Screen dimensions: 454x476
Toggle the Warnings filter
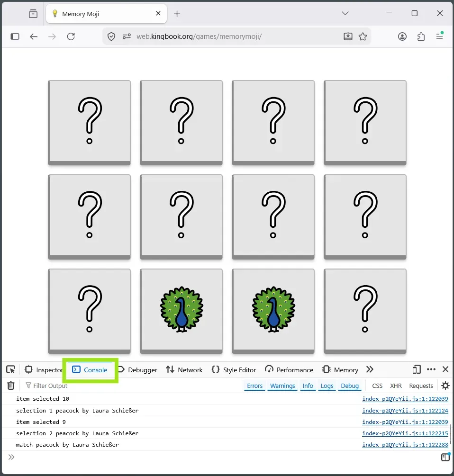pos(282,386)
